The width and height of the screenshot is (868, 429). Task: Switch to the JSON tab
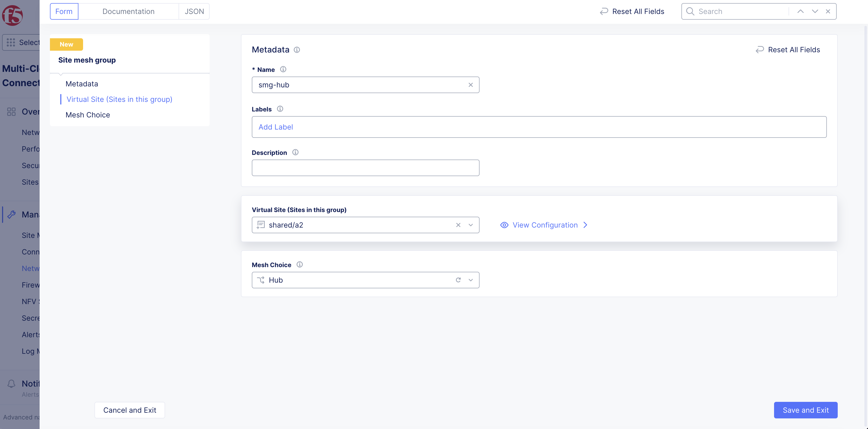coord(194,11)
